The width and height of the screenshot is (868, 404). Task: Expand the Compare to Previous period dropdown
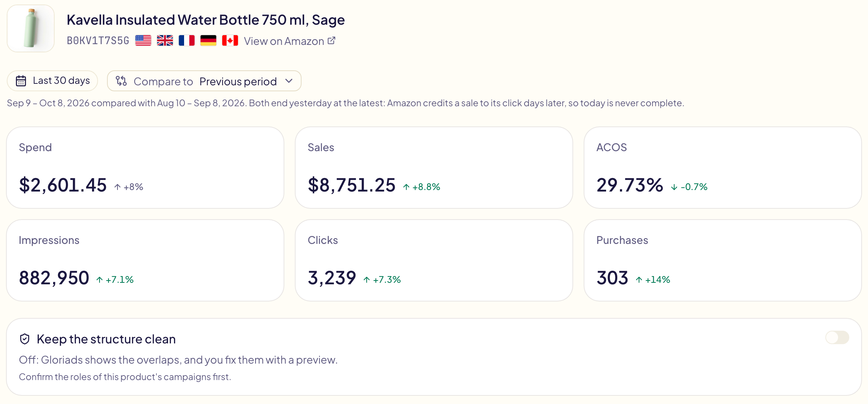point(204,81)
